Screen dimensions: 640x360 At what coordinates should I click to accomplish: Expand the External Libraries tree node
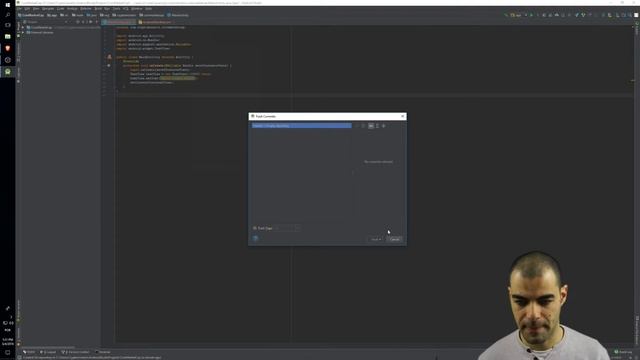pyautogui.click(x=23, y=32)
